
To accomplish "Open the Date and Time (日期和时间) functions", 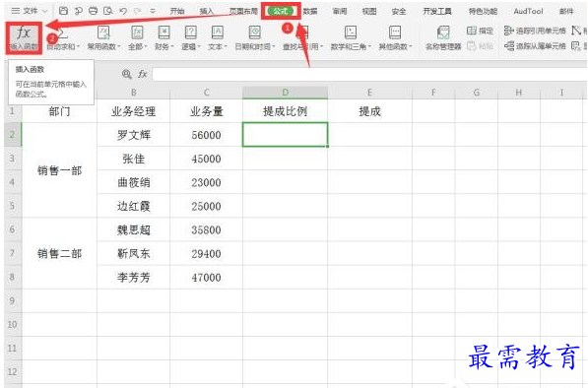I will [255, 38].
